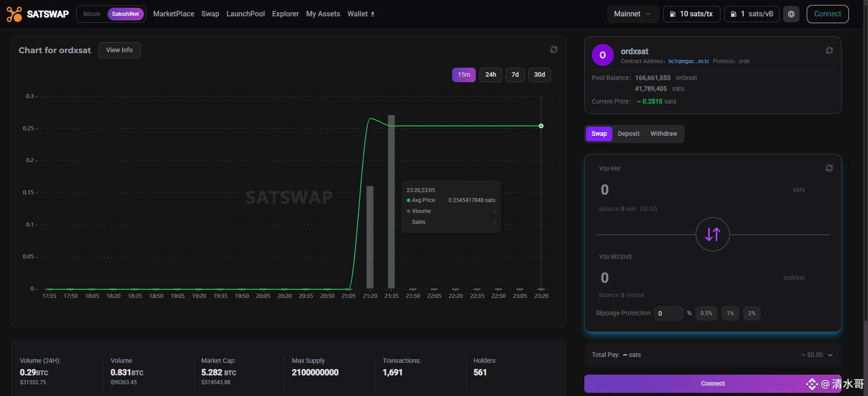The image size is (868, 396).
Task: Click the purple ordxsat token avatar
Action: click(602, 55)
